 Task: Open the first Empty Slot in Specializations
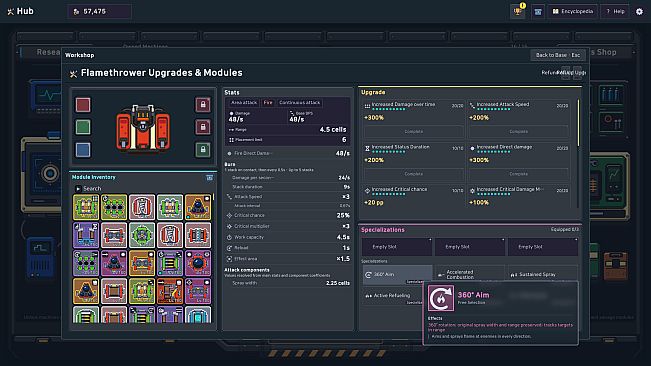click(x=397, y=247)
